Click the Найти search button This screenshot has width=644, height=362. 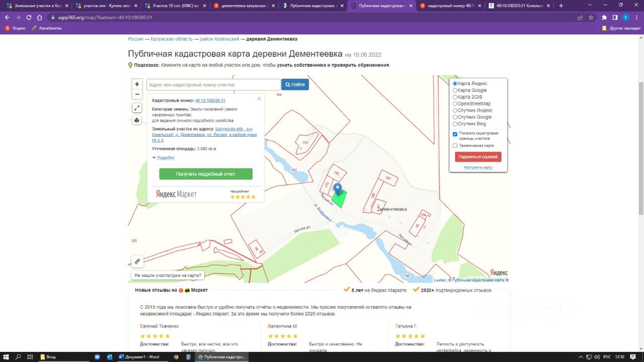coord(295,84)
